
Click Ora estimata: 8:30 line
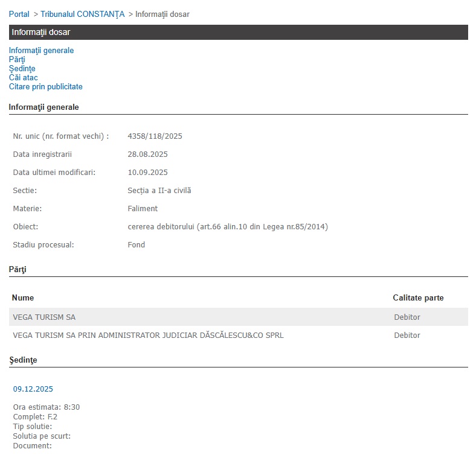click(47, 407)
